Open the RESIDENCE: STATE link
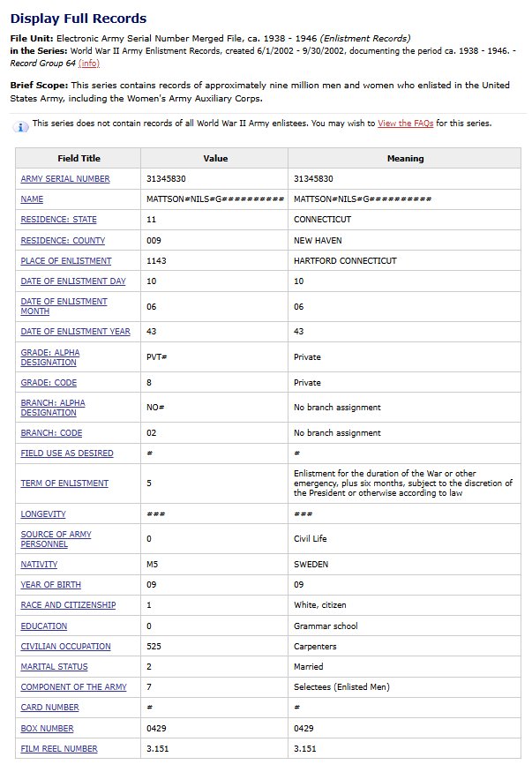 click(x=60, y=219)
